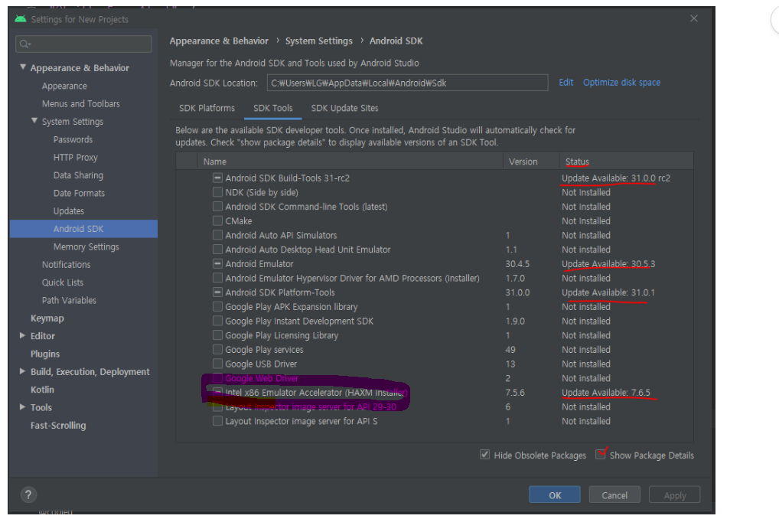Collapse the Appearance & Behavior tree node

[23, 67]
